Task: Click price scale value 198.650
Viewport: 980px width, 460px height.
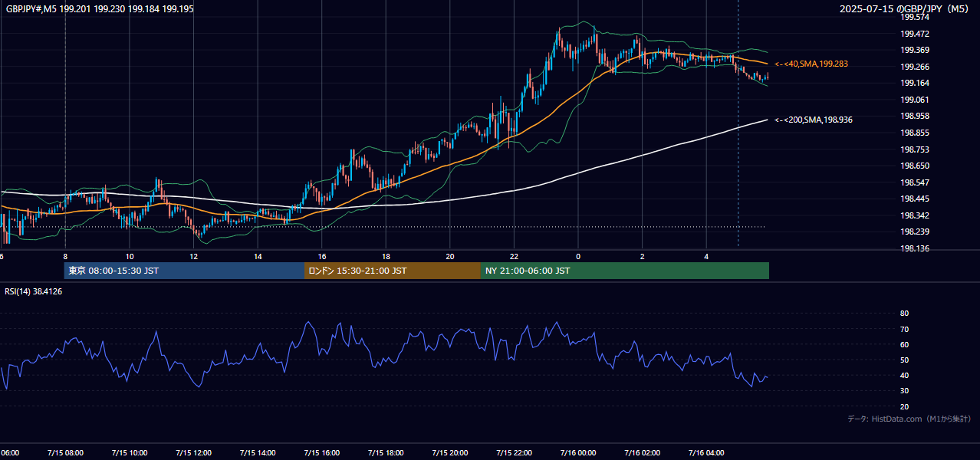Action: (x=915, y=166)
